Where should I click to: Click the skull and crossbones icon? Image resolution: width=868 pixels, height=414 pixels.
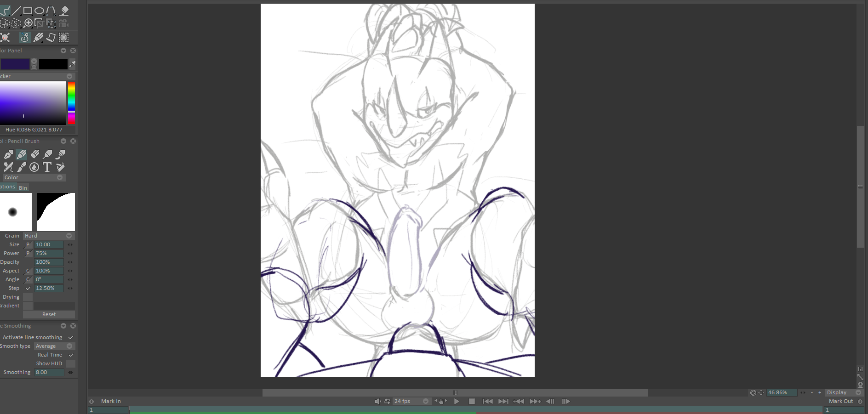point(5,38)
